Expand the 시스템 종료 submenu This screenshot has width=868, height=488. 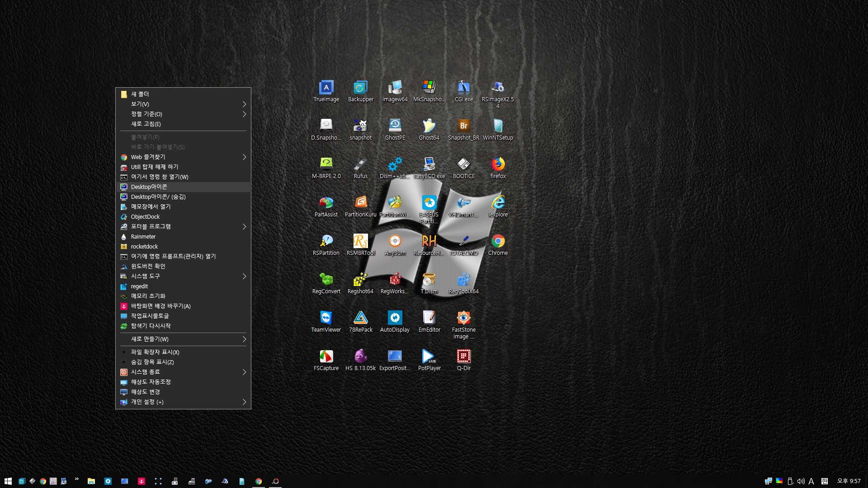click(183, 372)
